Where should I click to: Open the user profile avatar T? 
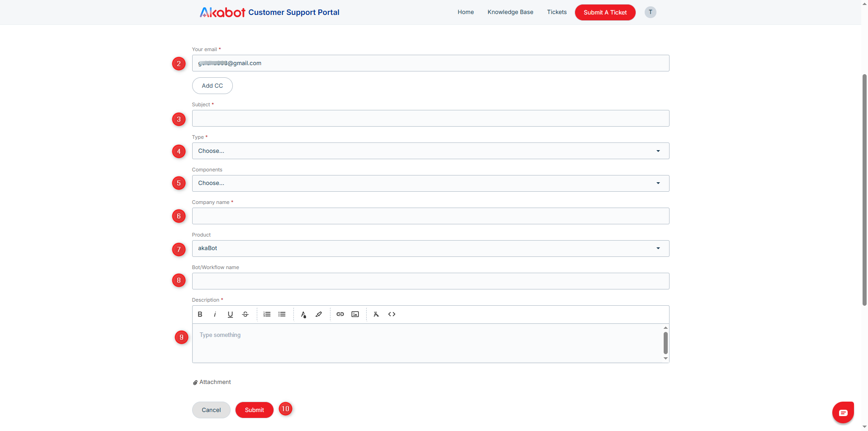coord(651,12)
